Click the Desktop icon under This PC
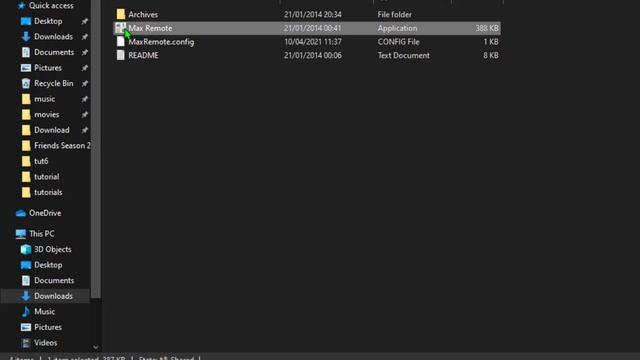Viewport: 640px width, 360px height. click(x=26, y=265)
